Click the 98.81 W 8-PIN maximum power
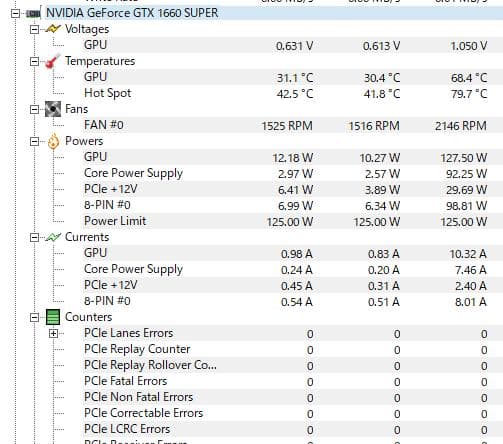Screen dimensions: 503x444 pyautogui.click(x=466, y=206)
